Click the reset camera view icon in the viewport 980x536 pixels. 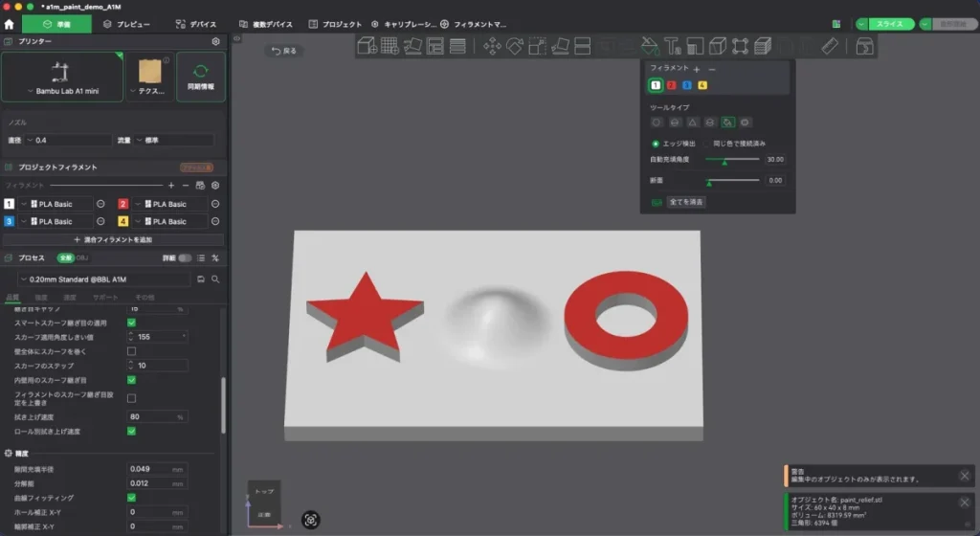click(x=311, y=520)
